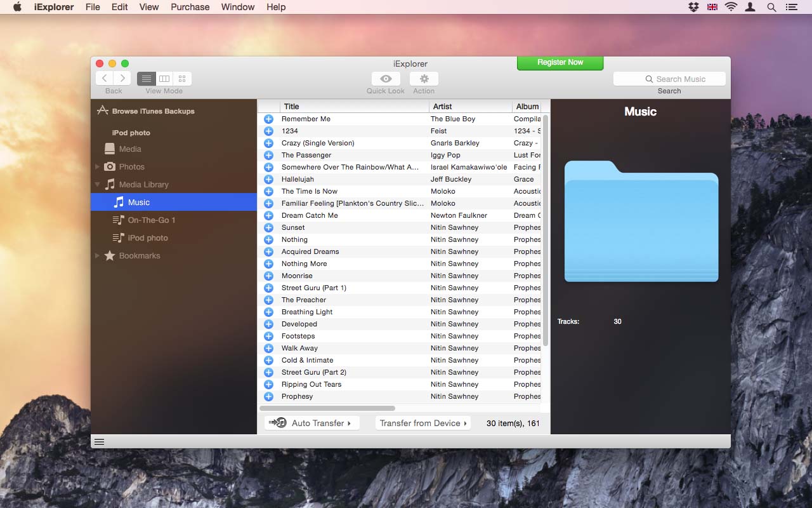This screenshot has height=508, width=812.
Task: Click the Dropbox menu bar icon
Action: tap(693, 7)
